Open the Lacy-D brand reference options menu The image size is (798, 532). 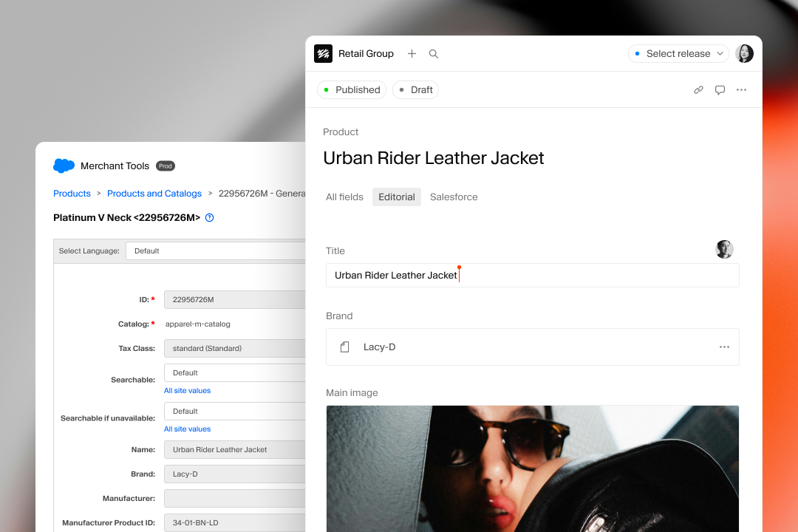[x=724, y=347]
